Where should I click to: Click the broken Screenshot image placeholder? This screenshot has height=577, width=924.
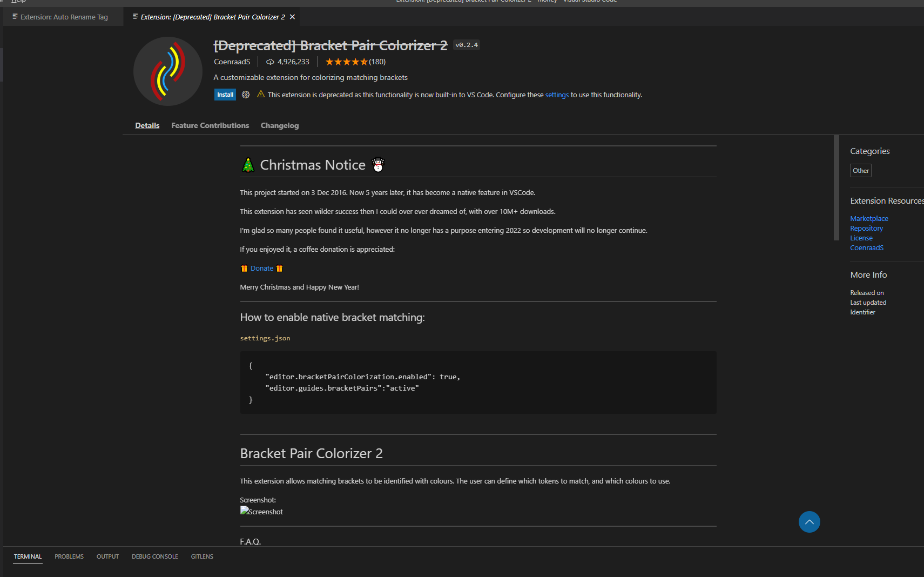pyautogui.click(x=261, y=511)
